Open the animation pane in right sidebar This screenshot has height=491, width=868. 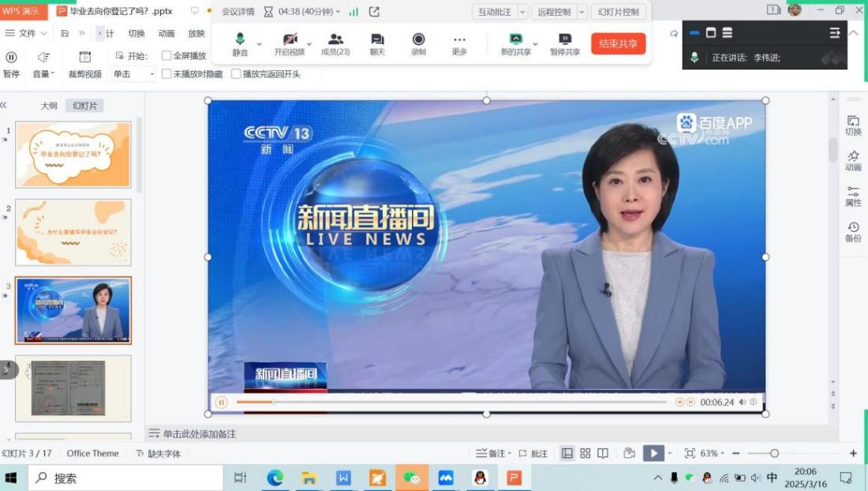pos(853,160)
